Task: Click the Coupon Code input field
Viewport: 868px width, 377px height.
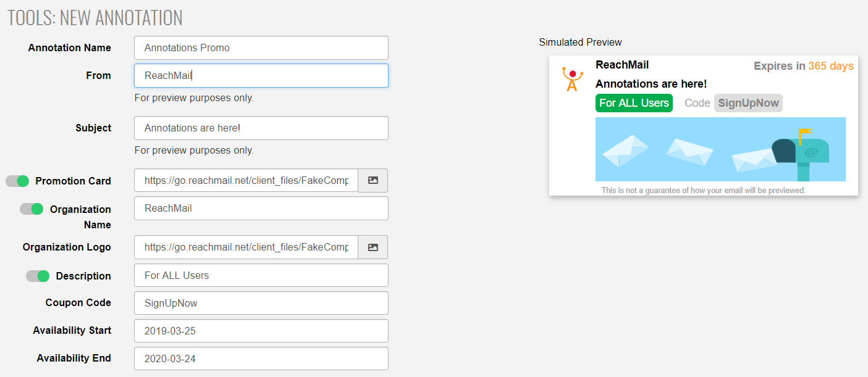Action: click(261, 303)
